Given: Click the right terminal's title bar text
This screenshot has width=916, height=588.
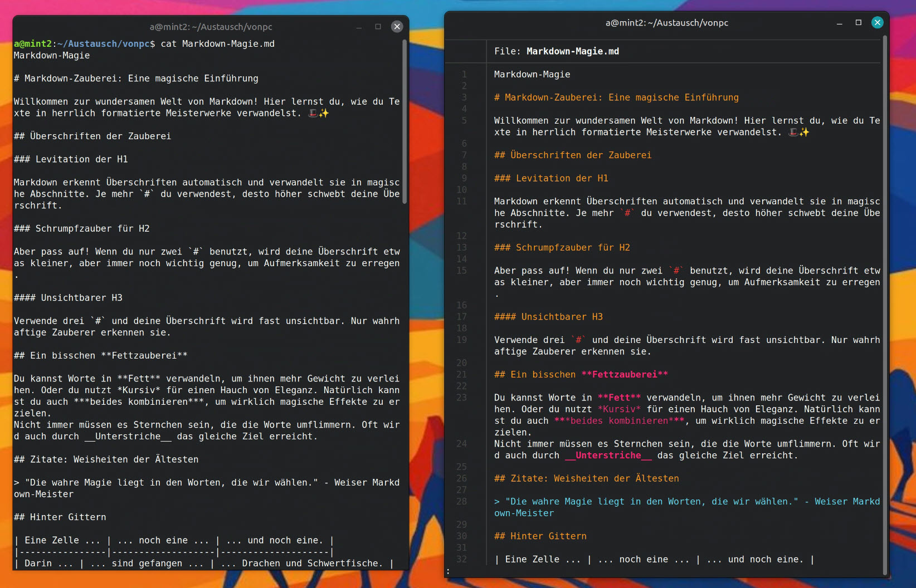Looking at the screenshot, I should pyautogui.click(x=666, y=23).
